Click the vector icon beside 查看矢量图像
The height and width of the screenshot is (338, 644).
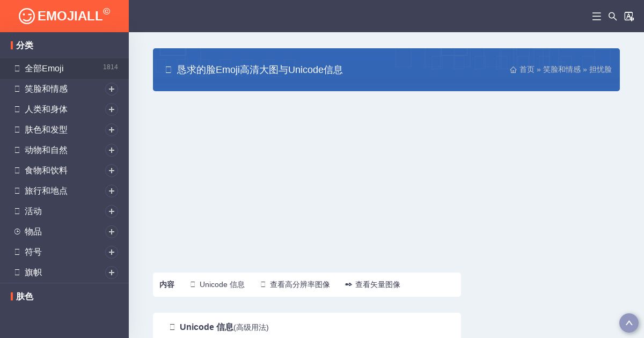pos(348,284)
